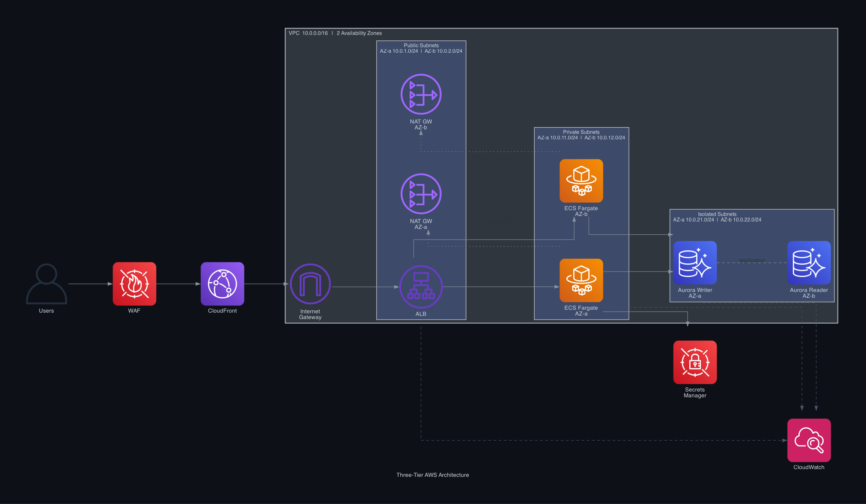Click the Three-Tier AWS Architecture title
The width and height of the screenshot is (866, 504).
433,475
